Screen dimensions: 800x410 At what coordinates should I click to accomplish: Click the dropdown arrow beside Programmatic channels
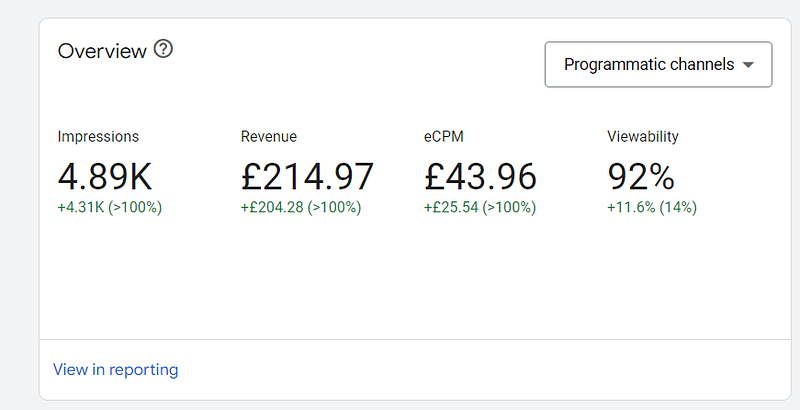click(x=748, y=65)
